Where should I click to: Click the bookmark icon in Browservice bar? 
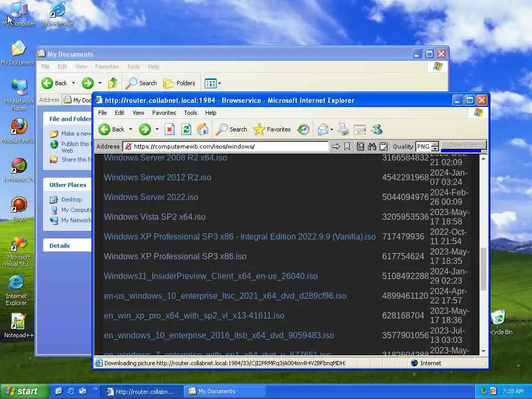(x=347, y=147)
